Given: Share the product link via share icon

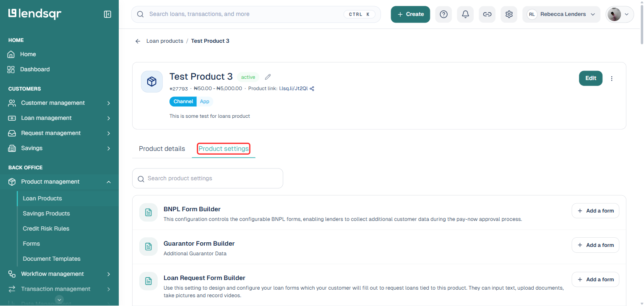Looking at the screenshot, I should [x=312, y=88].
